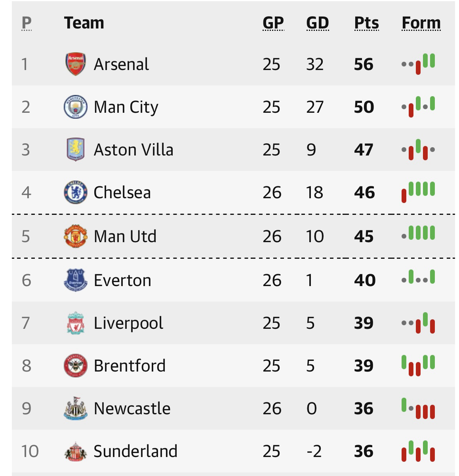The height and width of the screenshot is (476, 459).
Task: Click the Liverpool club crest
Action: tap(75, 323)
